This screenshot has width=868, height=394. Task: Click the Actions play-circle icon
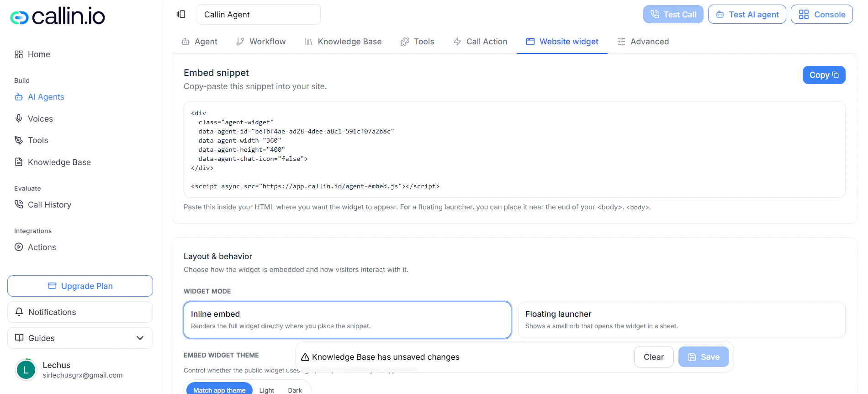pyautogui.click(x=19, y=247)
